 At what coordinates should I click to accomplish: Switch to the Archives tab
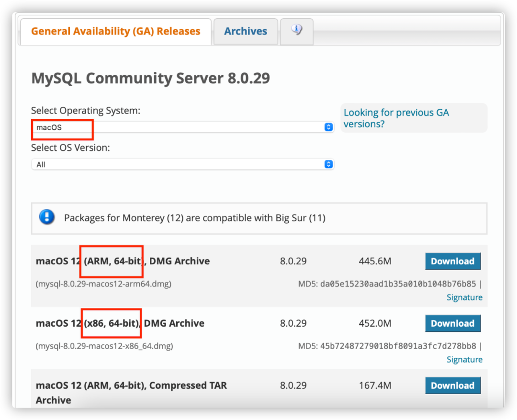[246, 31]
